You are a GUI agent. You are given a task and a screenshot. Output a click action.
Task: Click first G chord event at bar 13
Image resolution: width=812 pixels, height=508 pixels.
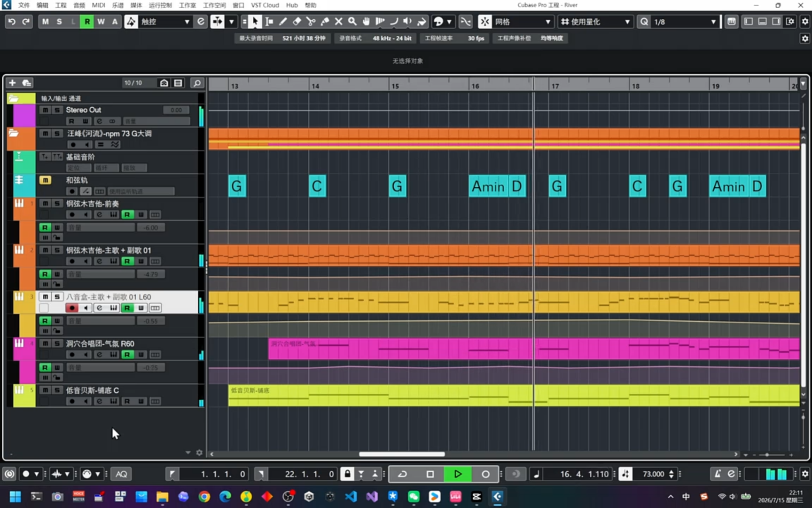tap(237, 186)
